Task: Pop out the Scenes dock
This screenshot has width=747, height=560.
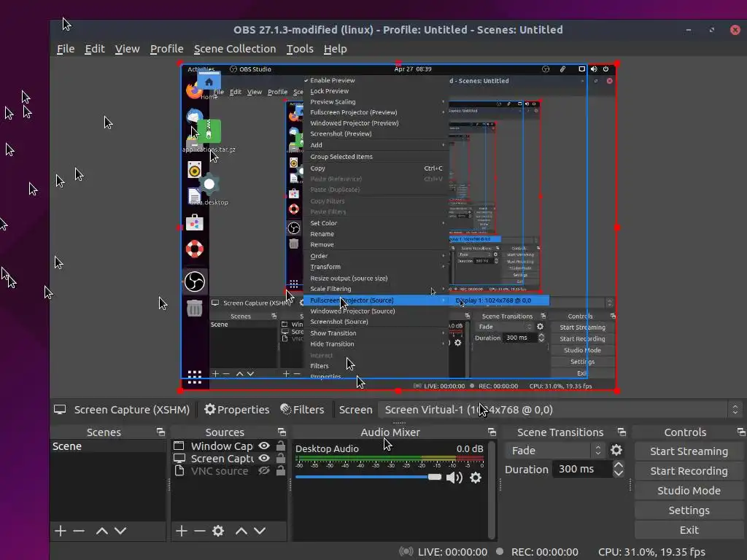Action: 160,432
